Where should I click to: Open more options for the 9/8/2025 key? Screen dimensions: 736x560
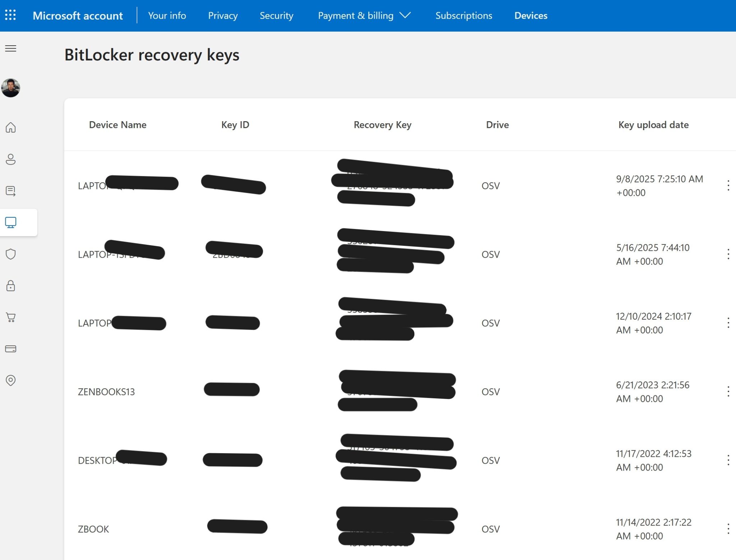728,185
